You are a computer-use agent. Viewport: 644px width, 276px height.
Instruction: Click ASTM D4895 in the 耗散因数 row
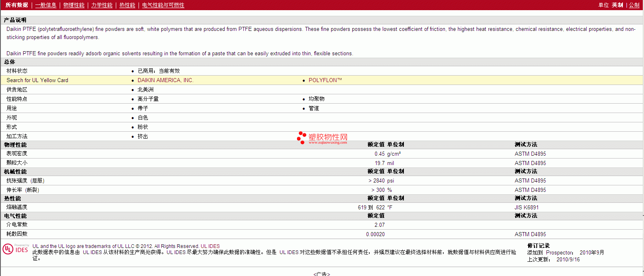530,234
